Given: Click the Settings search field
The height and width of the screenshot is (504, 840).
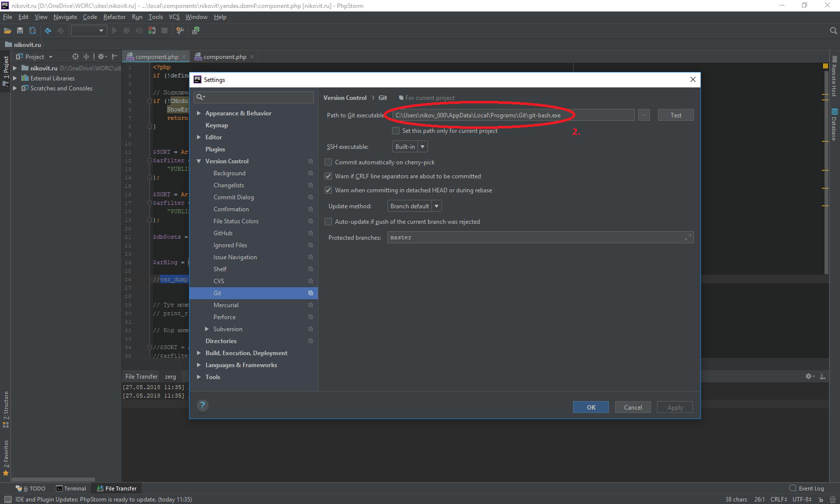Looking at the screenshot, I should [253, 97].
